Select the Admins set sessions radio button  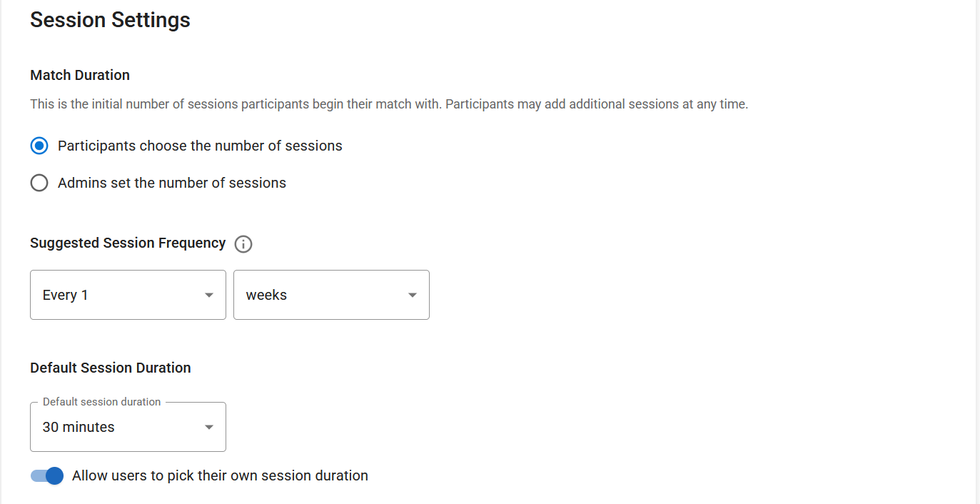39,183
